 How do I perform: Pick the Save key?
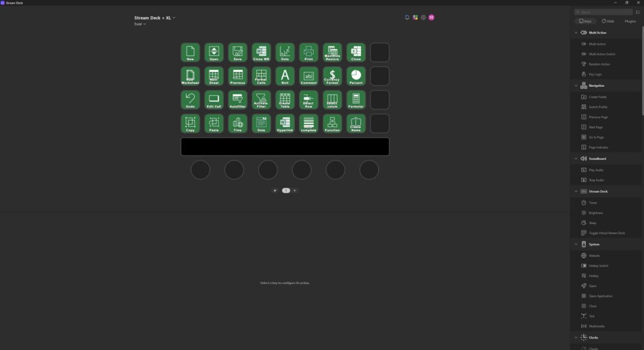click(237, 53)
